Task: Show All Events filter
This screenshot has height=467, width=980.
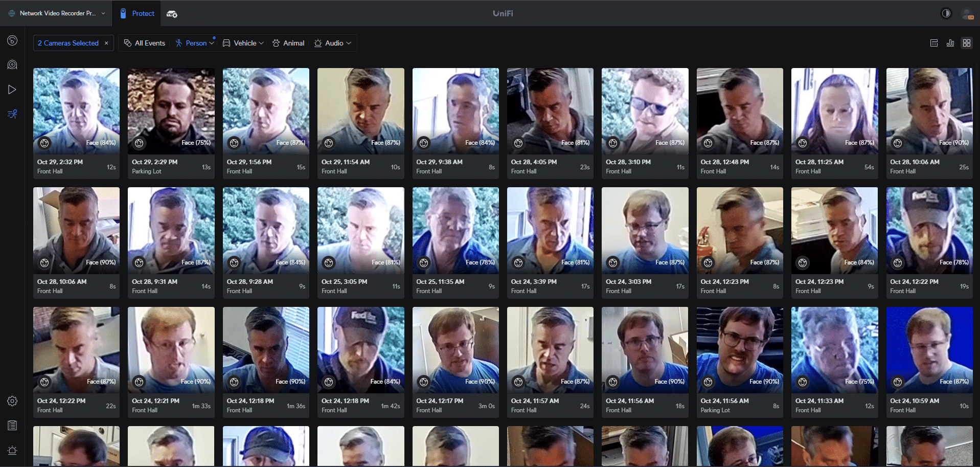Action: pos(145,43)
